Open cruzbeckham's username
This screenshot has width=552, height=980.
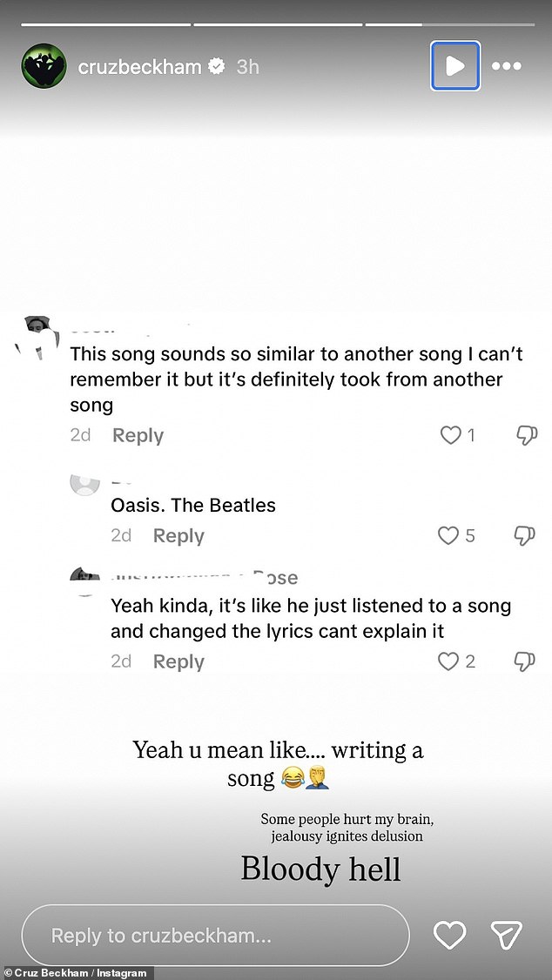click(142, 65)
